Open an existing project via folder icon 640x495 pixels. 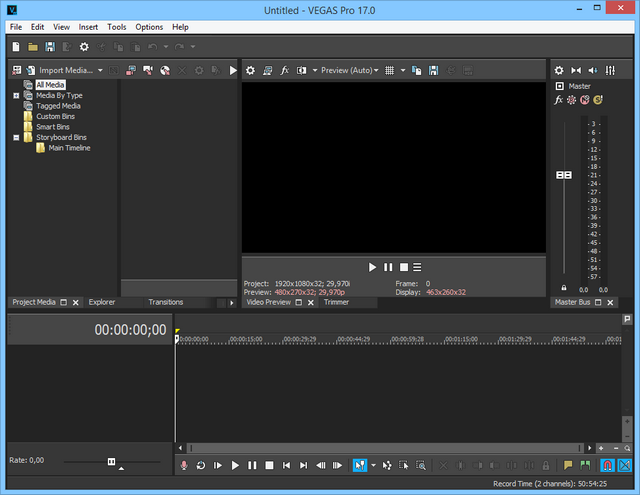click(x=33, y=47)
